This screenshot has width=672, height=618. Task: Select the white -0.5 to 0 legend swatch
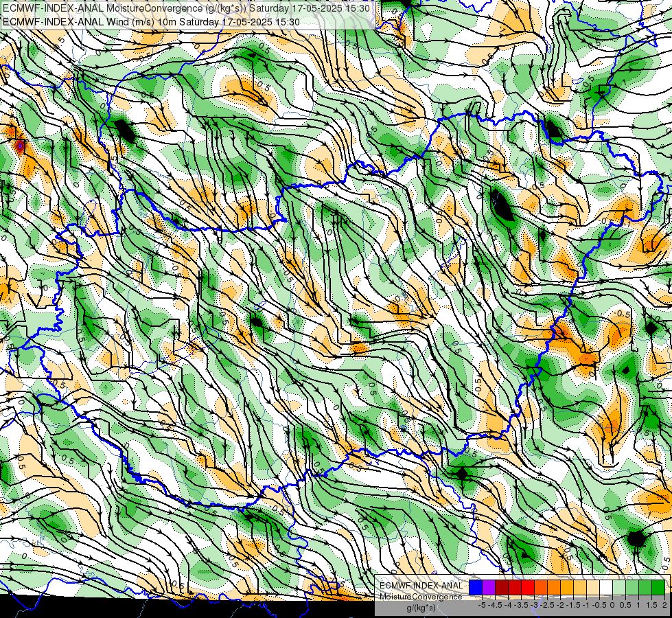pyautogui.click(x=606, y=587)
